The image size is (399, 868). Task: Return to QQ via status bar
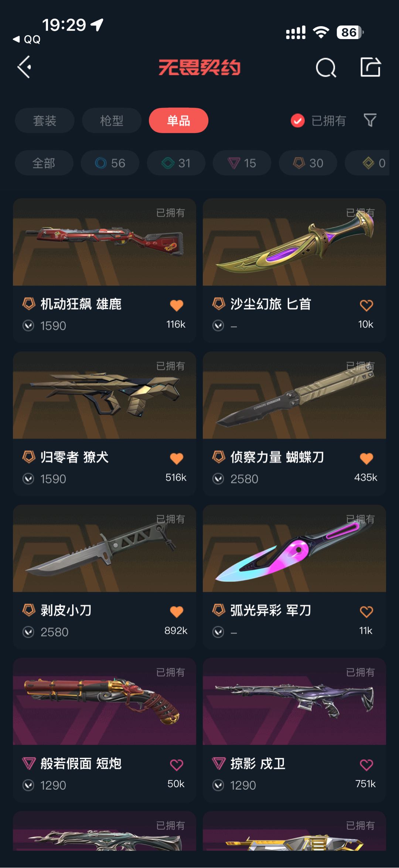[27, 39]
